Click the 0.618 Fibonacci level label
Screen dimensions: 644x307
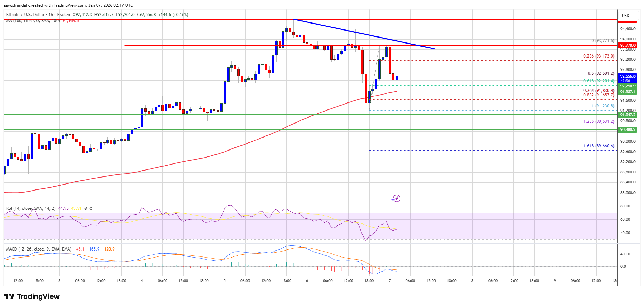(599, 81)
